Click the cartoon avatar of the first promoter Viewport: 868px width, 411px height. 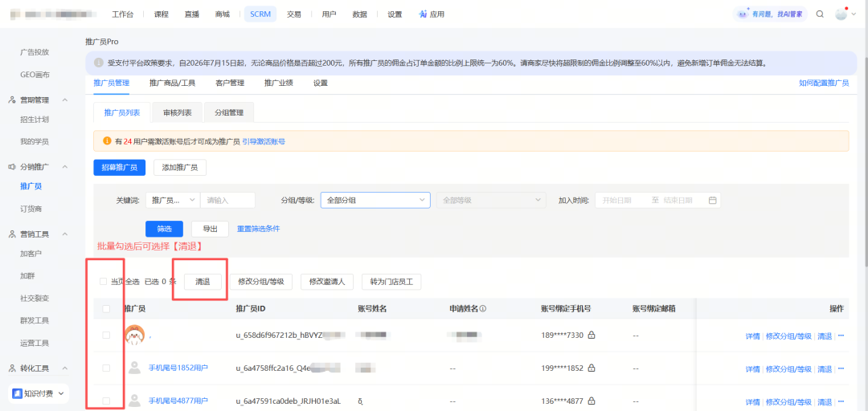134,335
